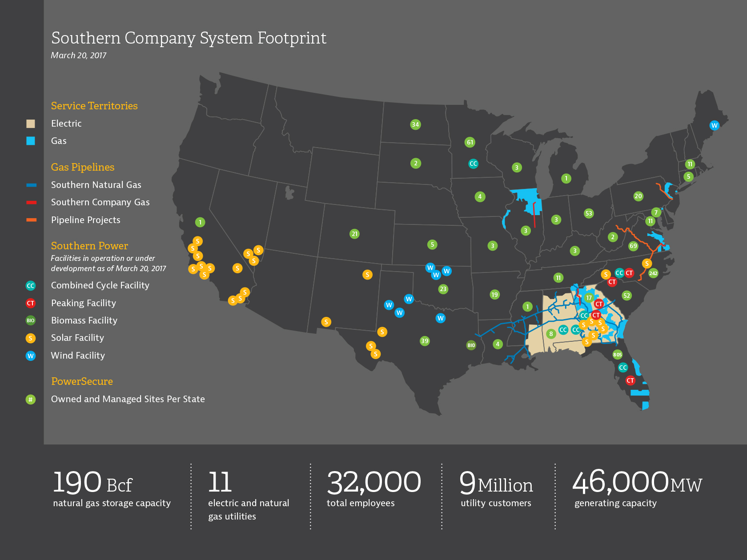Click the Combined Cycle Facility legend icon

pos(30,286)
